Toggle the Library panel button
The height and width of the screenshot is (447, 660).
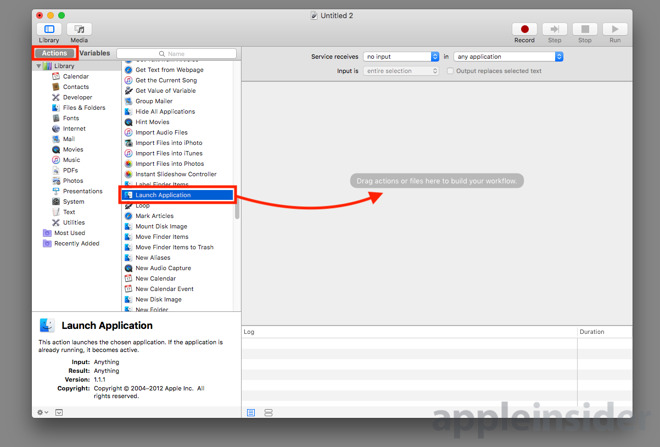[49, 29]
